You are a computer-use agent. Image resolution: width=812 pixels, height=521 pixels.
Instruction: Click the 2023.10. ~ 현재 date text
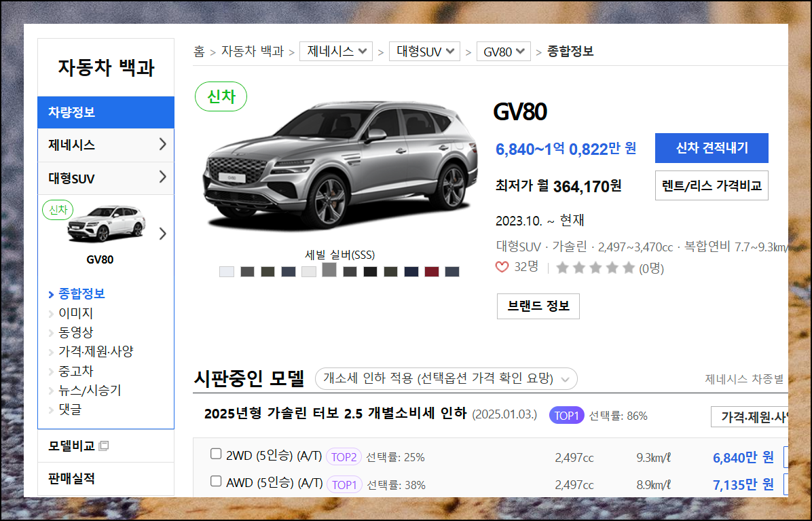[540, 220]
